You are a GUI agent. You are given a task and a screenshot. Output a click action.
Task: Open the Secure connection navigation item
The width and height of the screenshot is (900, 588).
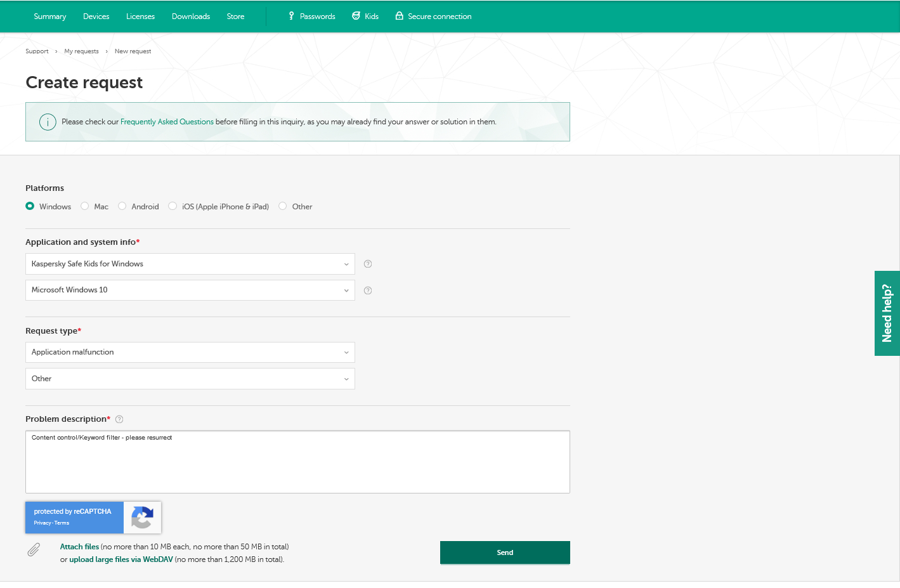click(434, 16)
